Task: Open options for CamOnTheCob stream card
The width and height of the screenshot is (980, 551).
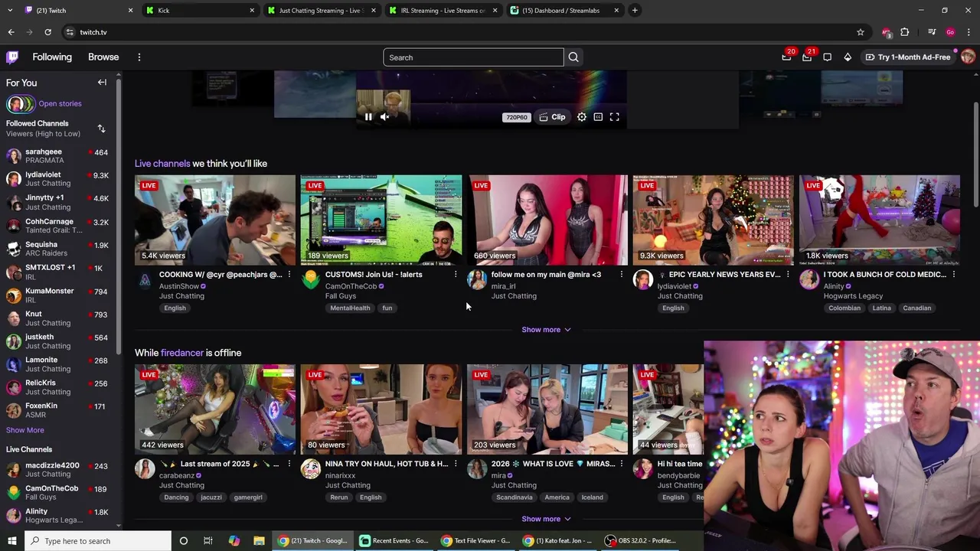Action: [x=455, y=275]
